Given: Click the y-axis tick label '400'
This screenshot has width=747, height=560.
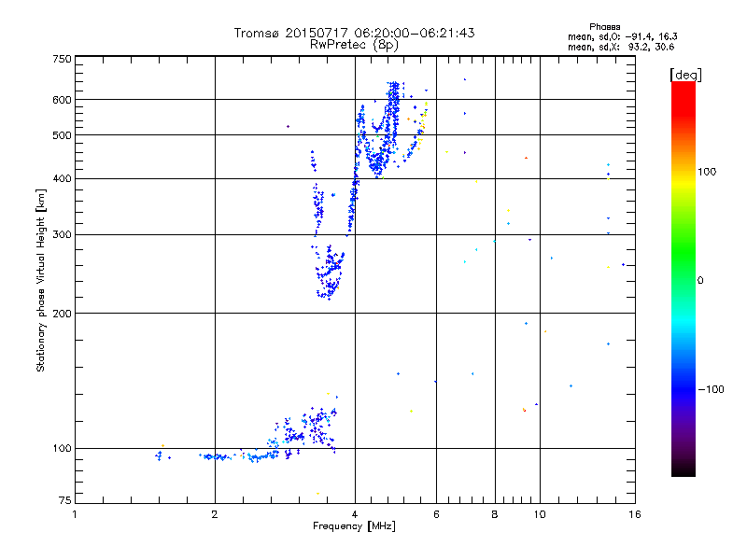Looking at the screenshot, I should (x=63, y=178).
